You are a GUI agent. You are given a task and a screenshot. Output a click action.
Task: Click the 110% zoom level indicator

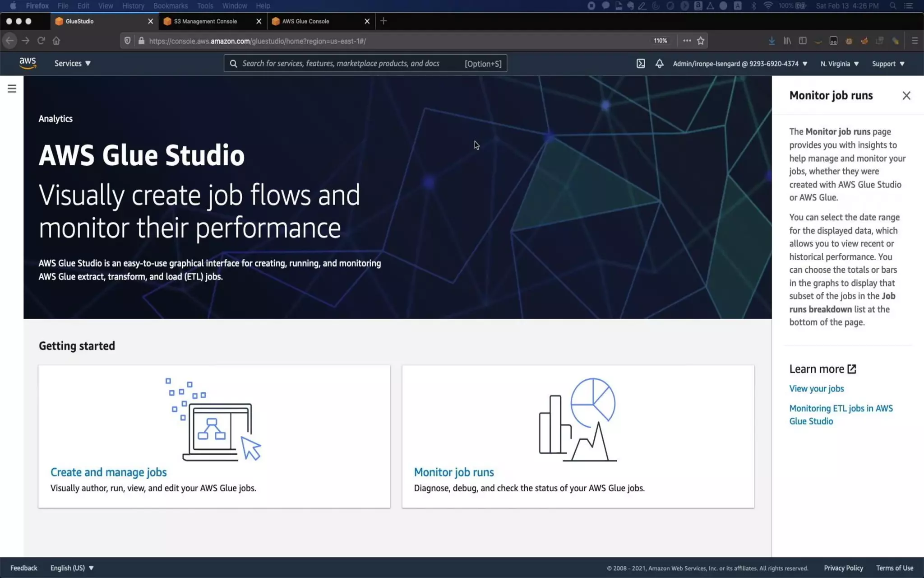(x=660, y=41)
